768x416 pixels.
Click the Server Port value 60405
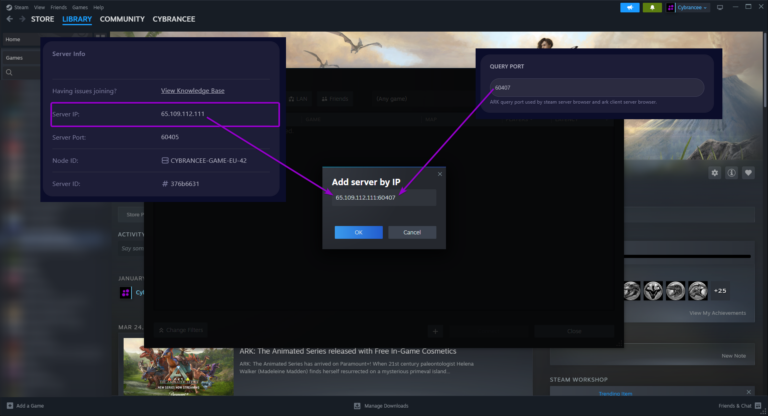170,137
